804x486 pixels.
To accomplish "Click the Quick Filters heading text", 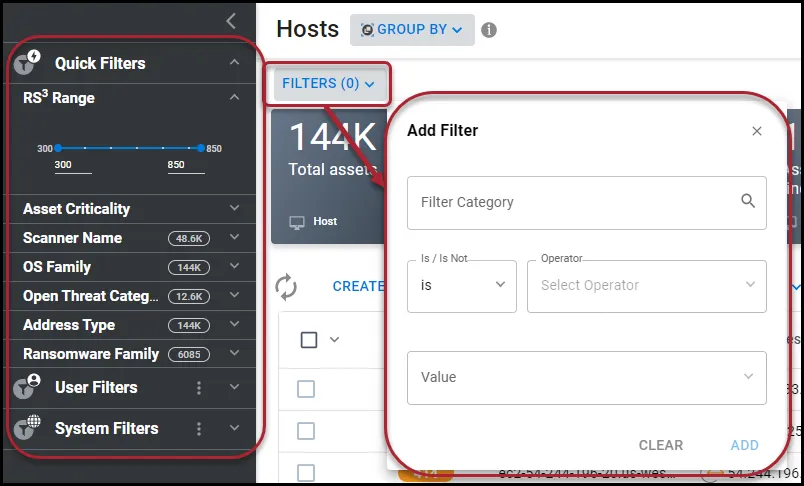I will tap(100, 64).
